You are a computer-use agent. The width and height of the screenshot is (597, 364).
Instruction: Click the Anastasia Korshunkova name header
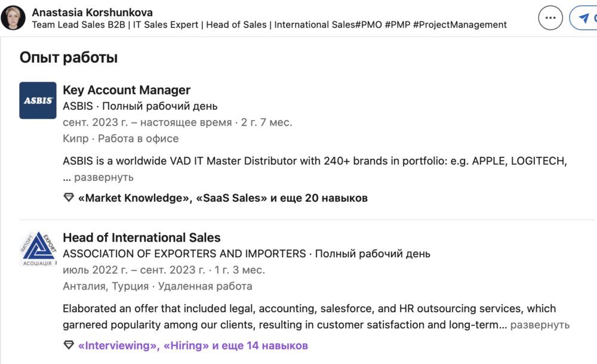tap(92, 12)
